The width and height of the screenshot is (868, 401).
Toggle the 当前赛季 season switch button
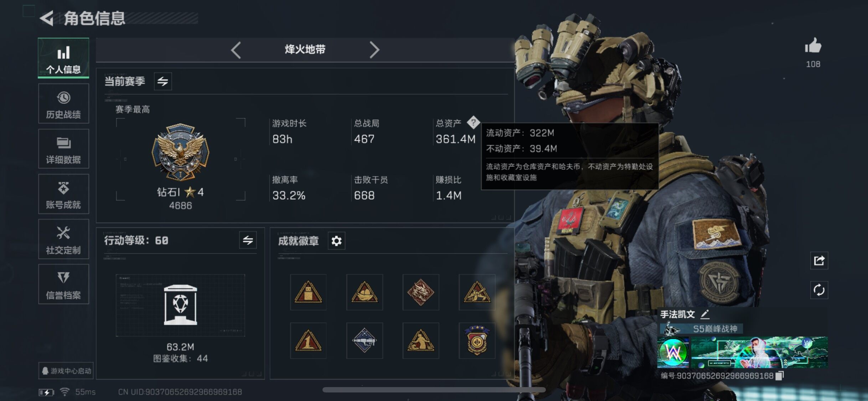[x=163, y=81]
